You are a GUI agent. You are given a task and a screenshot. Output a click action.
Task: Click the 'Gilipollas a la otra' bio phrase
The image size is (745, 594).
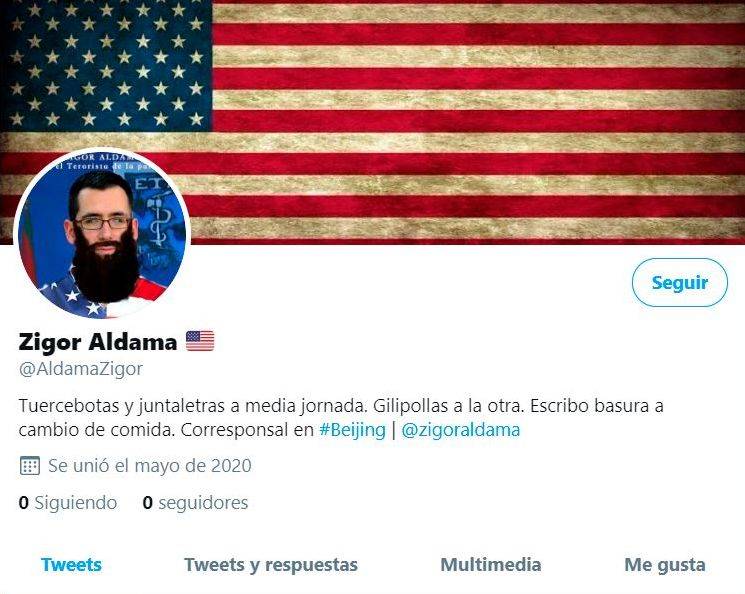[448, 406]
